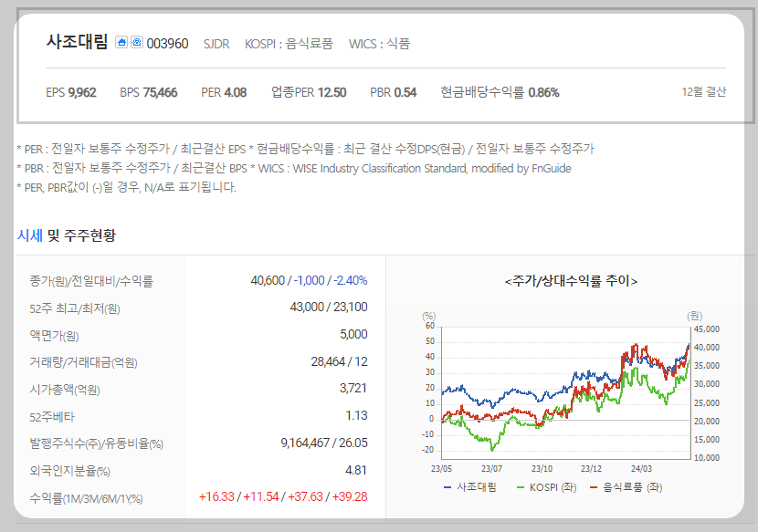The image size is (758, 532).
Task: Click the beta value 1.13
Action: 357,415
